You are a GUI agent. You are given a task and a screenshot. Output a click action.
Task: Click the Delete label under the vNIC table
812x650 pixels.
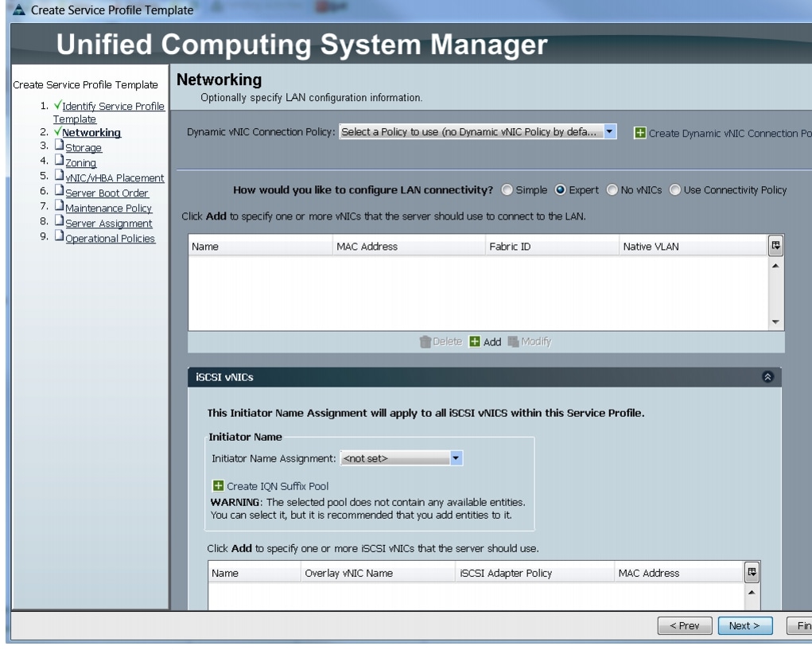[447, 341]
